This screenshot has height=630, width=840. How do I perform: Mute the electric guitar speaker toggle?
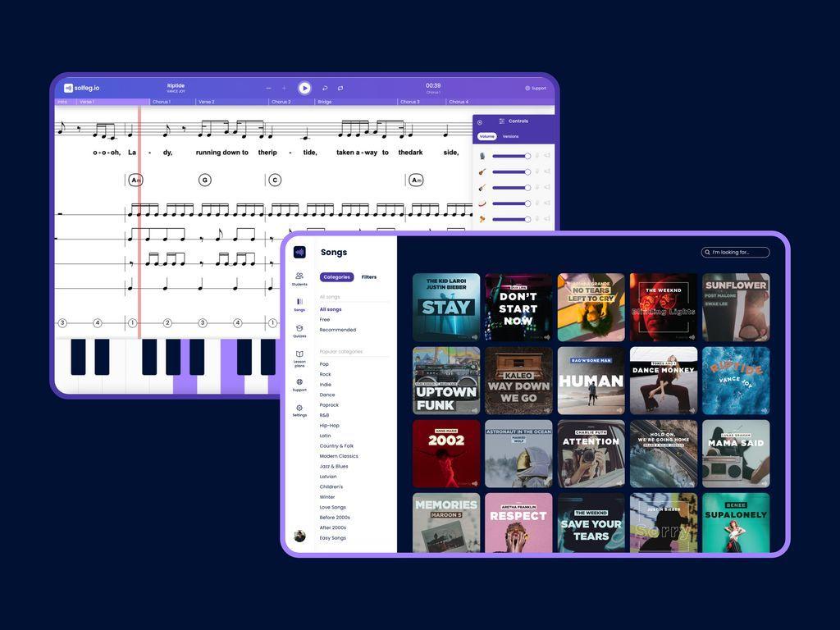coord(547,187)
